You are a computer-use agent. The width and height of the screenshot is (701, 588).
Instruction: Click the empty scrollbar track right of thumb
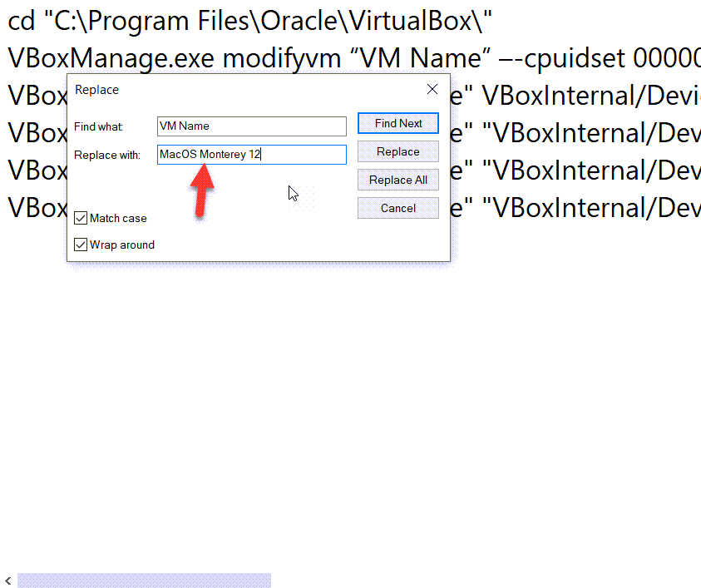point(482,581)
